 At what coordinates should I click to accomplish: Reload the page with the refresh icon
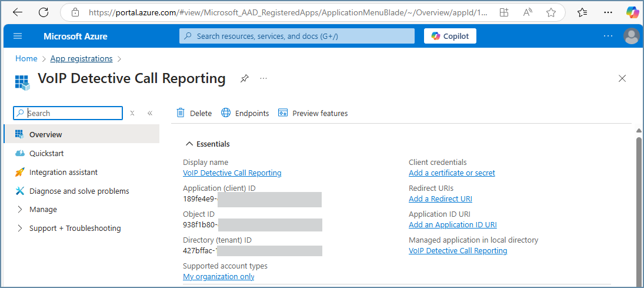(x=44, y=12)
